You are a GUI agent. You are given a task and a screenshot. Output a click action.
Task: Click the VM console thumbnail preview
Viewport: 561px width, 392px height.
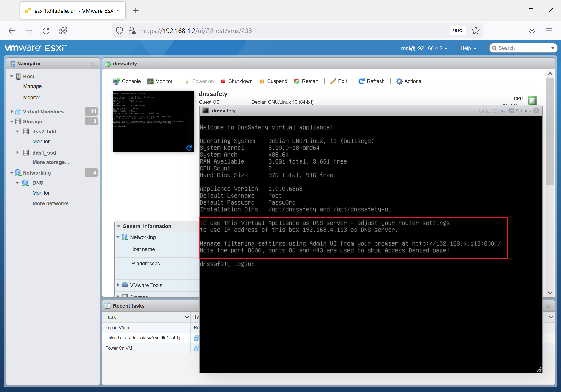[153, 121]
